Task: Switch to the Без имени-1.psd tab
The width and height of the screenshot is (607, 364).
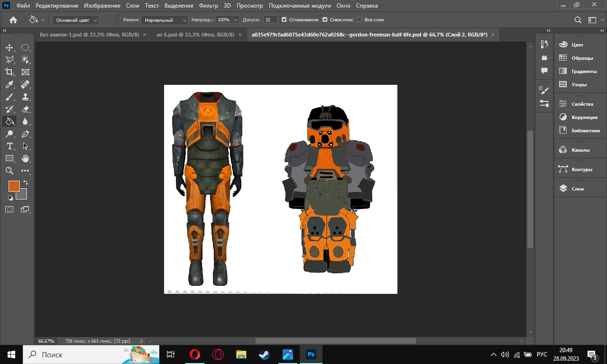Action: pos(89,35)
